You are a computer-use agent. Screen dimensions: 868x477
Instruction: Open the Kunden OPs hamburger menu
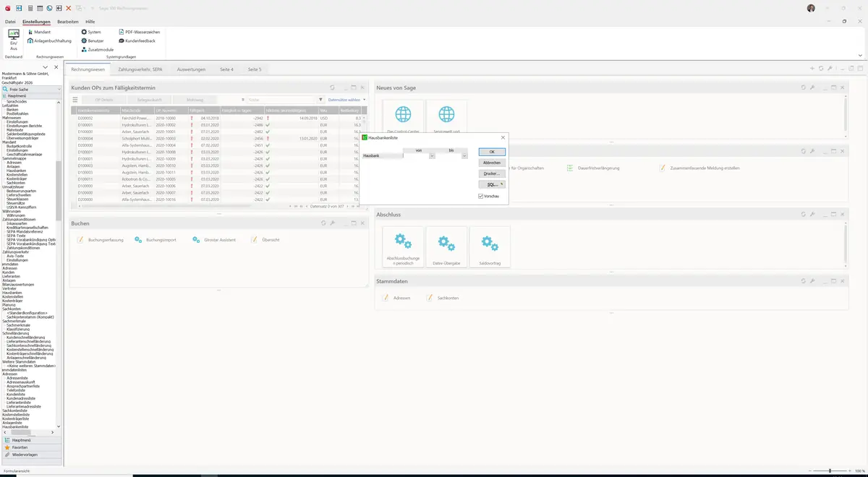[x=75, y=100]
